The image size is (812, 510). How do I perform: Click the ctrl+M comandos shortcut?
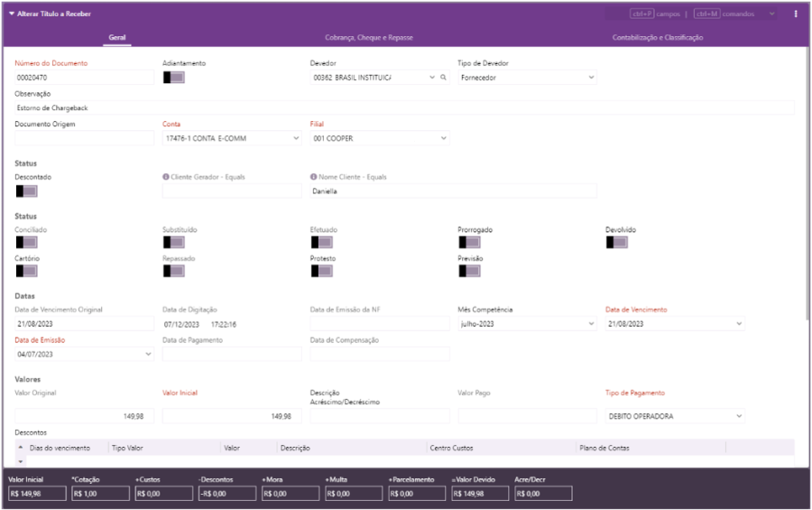[724, 14]
